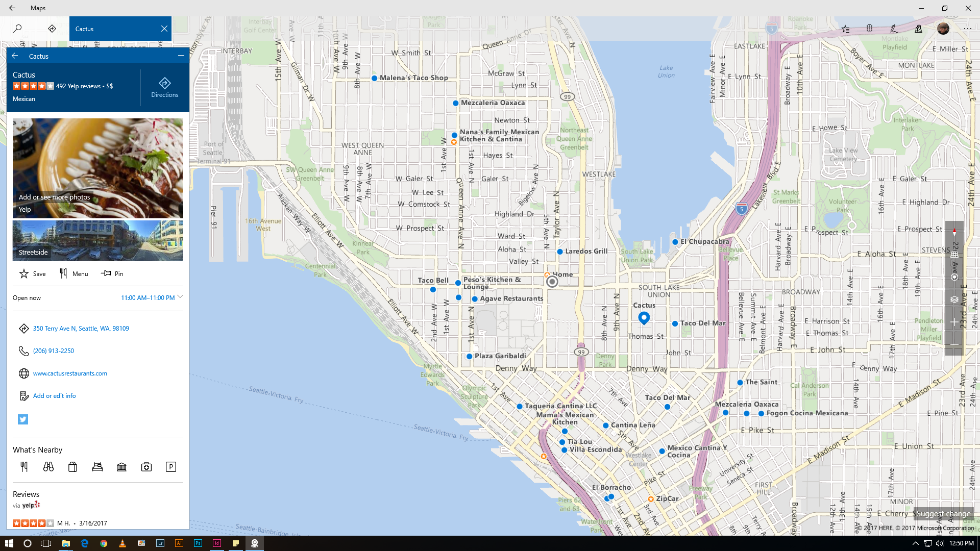Find nearby shopping bag icon
This screenshot has width=980, height=551.
[73, 467]
